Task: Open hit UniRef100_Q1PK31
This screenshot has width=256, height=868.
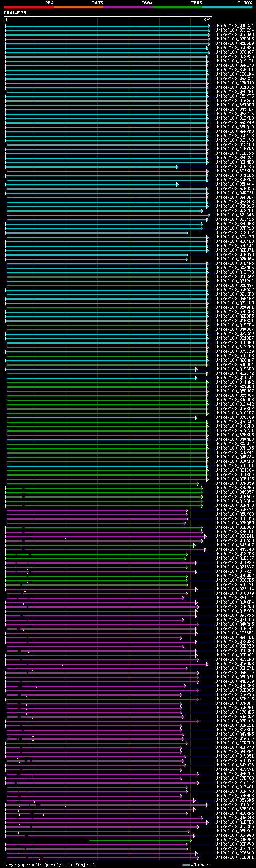Action: (x=234, y=320)
